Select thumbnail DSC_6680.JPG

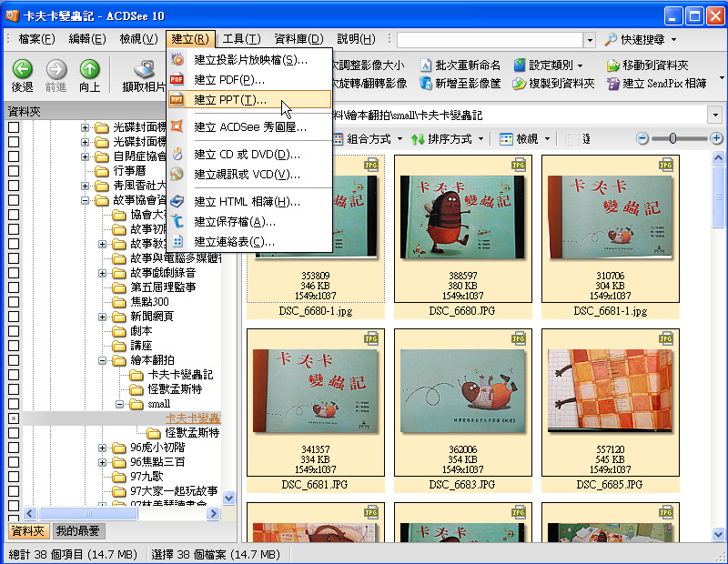point(463,237)
